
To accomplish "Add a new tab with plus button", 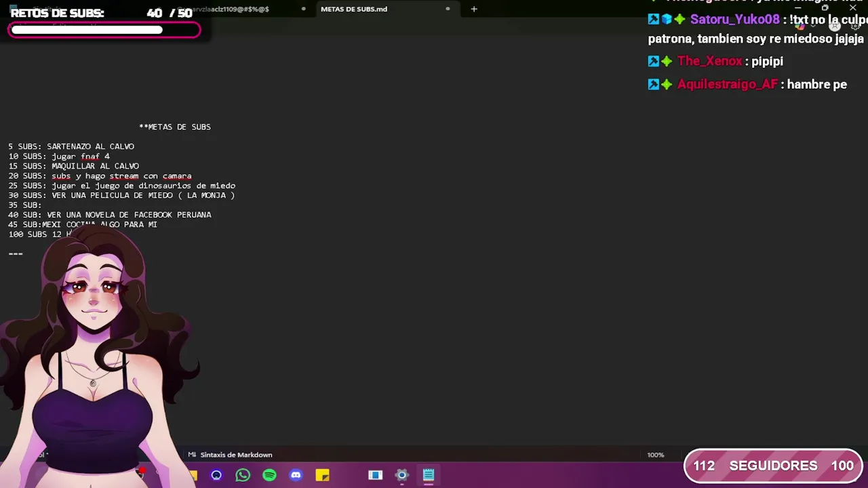I will point(474,9).
